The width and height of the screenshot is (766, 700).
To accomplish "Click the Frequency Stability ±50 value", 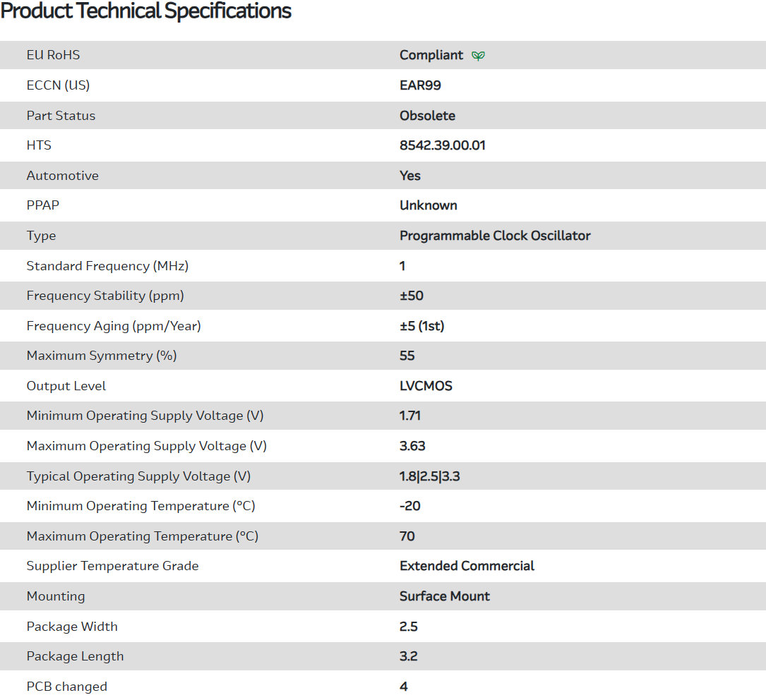I will (x=412, y=296).
